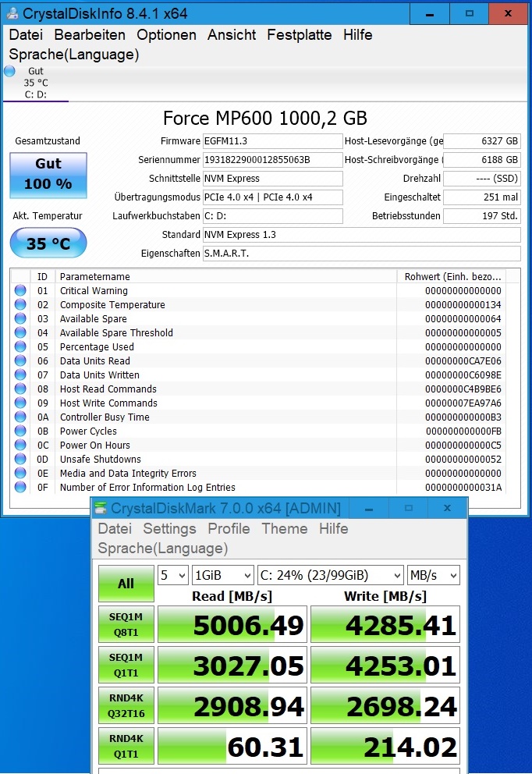
Task: Click the Eingeschaltet value 251 mal
Action: (x=481, y=197)
